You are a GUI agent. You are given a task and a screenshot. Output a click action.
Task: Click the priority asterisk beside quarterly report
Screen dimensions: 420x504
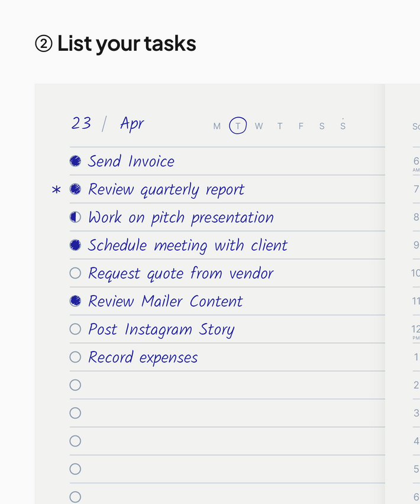56,190
